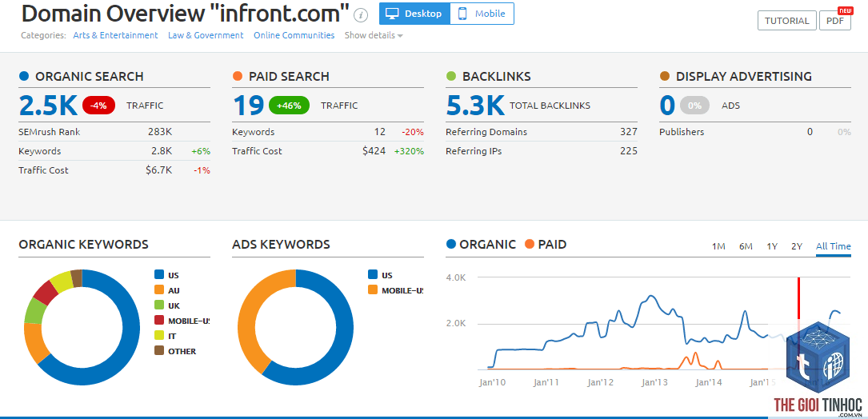Click the +320% traffic cost change
Viewport: 868px width, 419px height.
pos(409,151)
